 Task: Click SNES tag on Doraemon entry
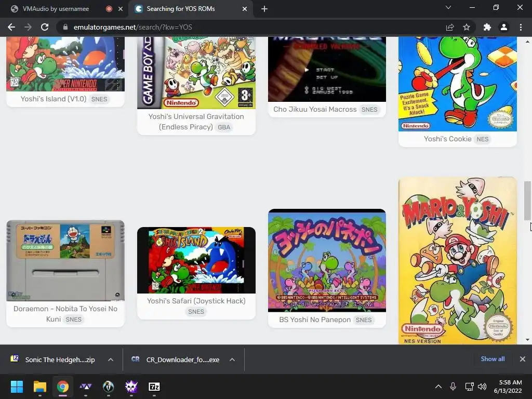(x=74, y=320)
